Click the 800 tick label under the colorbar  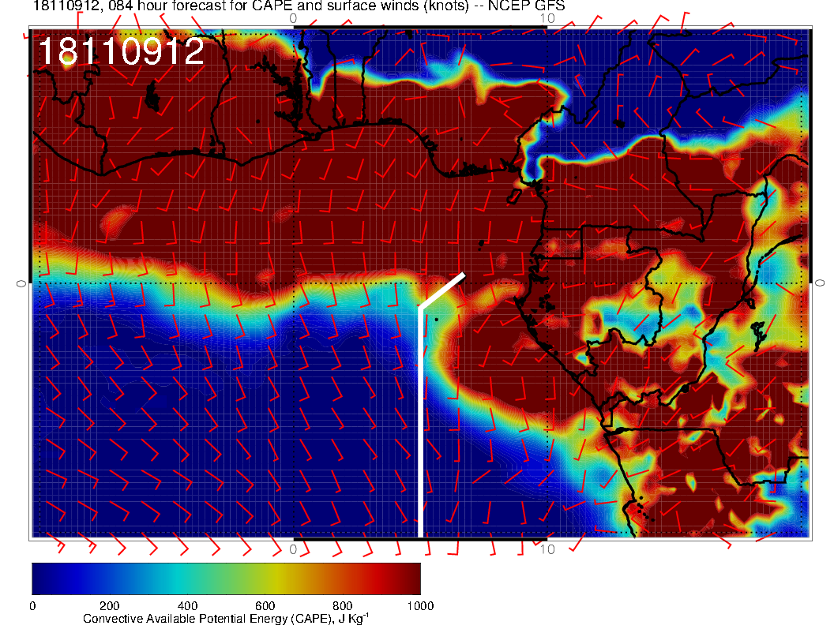pos(342,606)
